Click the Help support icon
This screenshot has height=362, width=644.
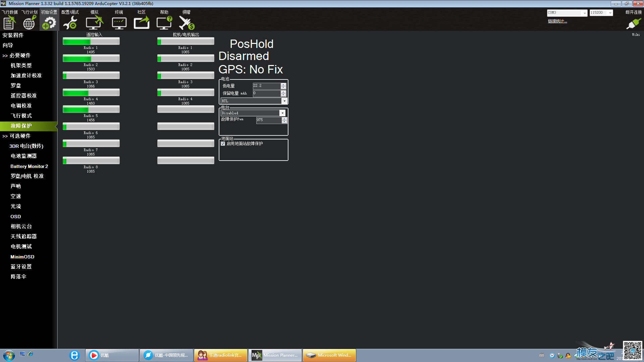pyautogui.click(x=164, y=22)
